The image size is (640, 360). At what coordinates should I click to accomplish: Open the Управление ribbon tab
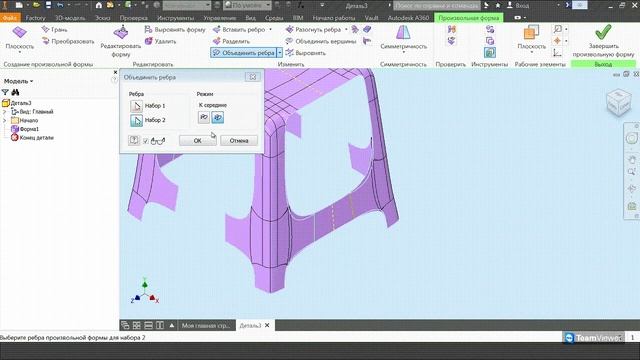[220, 18]
